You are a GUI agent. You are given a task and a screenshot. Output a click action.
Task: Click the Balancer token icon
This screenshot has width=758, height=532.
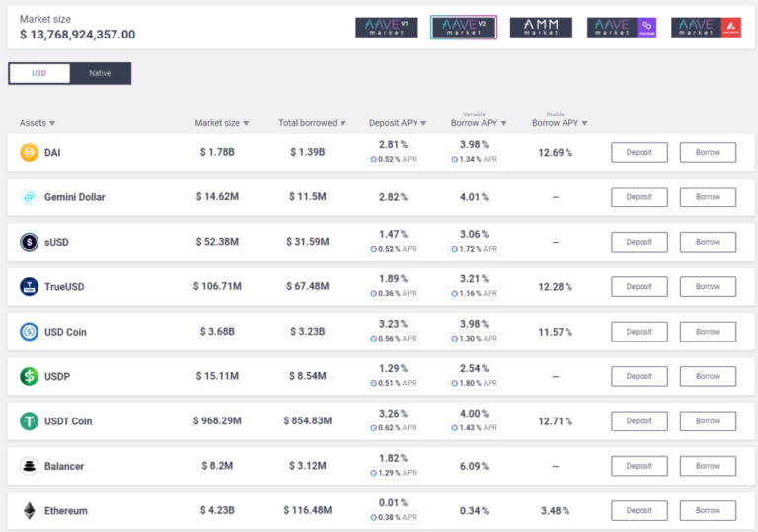[30, 466]
